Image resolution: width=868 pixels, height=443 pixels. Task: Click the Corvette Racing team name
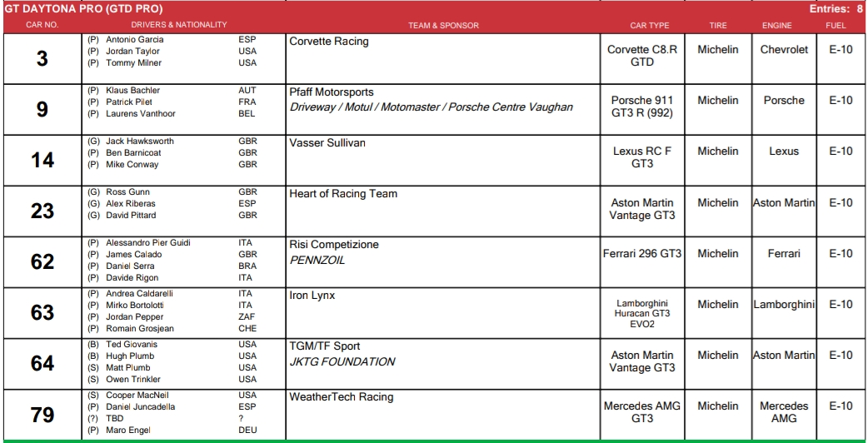click(x=328, y=42)
